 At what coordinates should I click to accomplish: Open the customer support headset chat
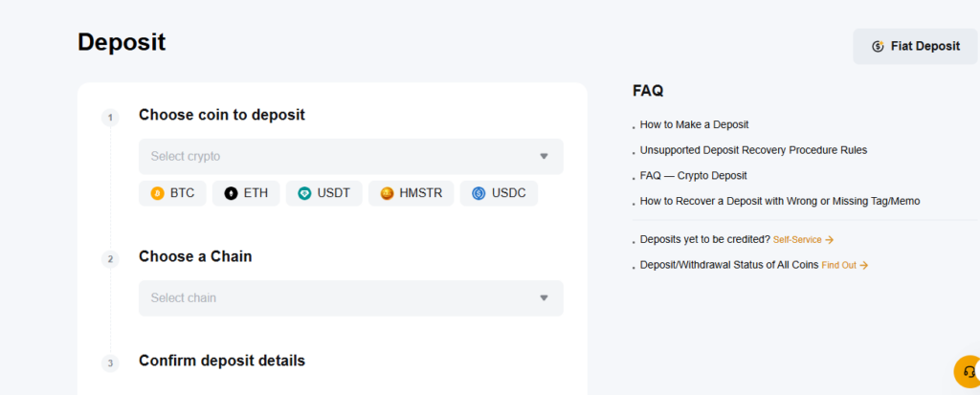[969, 371]
